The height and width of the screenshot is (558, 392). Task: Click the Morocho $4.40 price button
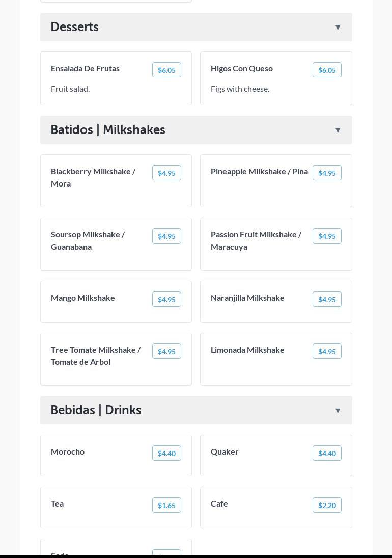pyautogui.click(x=166, y=454)
